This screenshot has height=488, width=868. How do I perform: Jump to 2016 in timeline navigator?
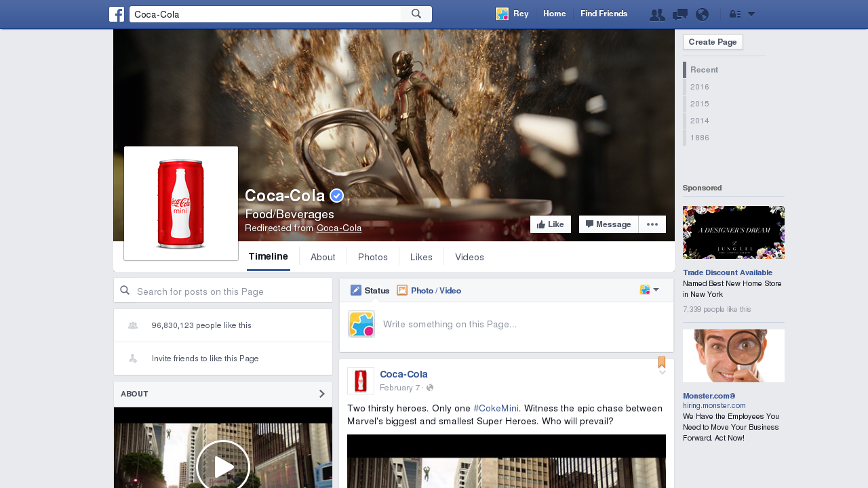(700, 87)
